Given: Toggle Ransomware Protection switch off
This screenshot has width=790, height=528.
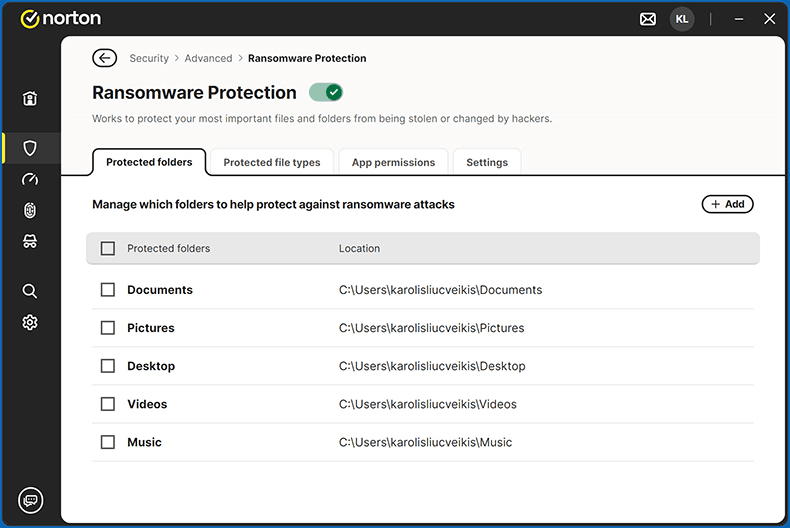Looking at the screenshot, I should pyautogui.click(x=326, y=92).
